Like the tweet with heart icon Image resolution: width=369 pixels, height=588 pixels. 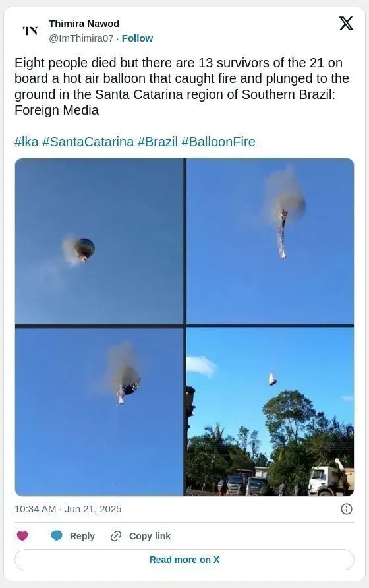pyautogui.click(x=22, y=536)
